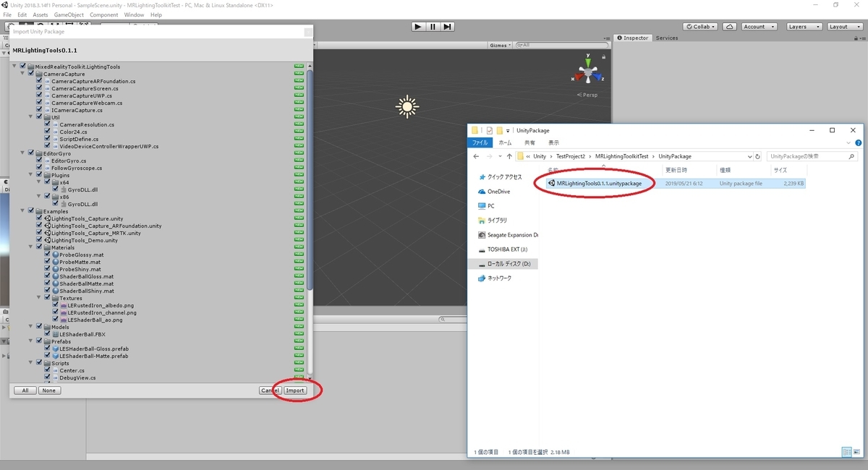
Task: Click the All button
Action: click(x=25, y=390)
